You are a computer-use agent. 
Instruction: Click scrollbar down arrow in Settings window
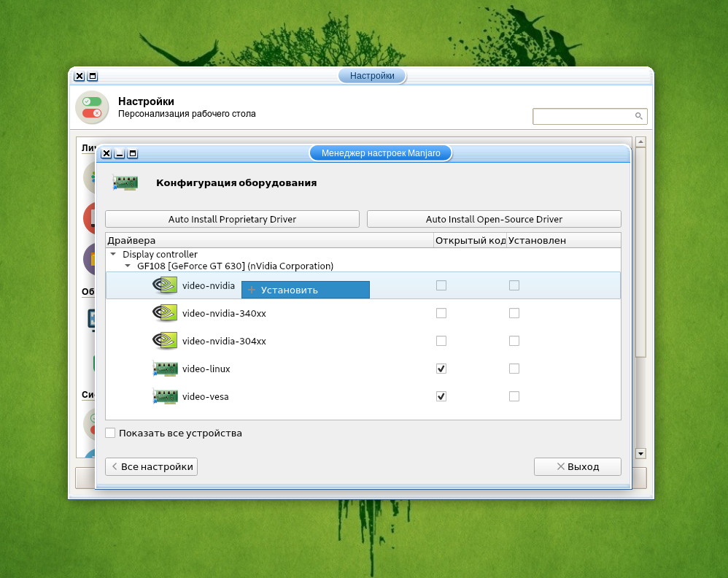(640, 453)
